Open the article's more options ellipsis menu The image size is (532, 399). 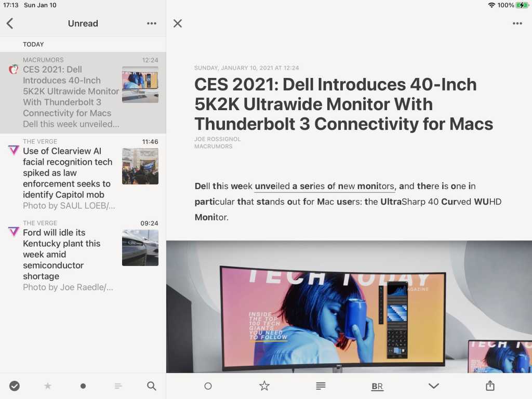point(517,23)
